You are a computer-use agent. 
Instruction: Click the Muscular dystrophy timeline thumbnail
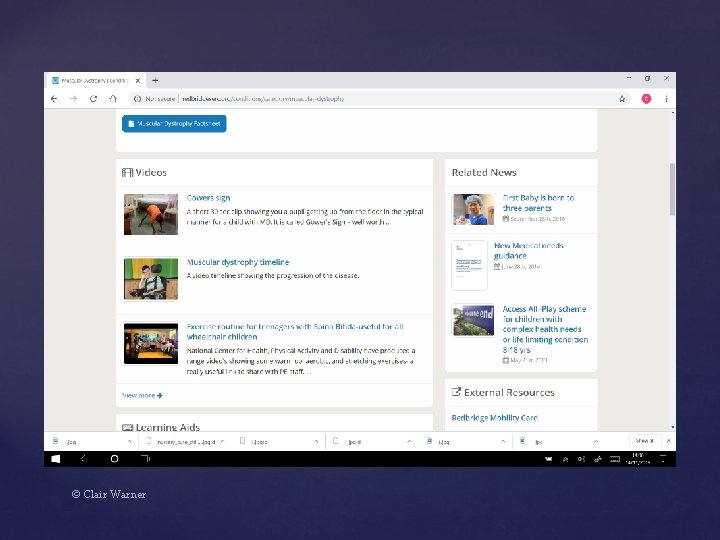tap(151, 279)
